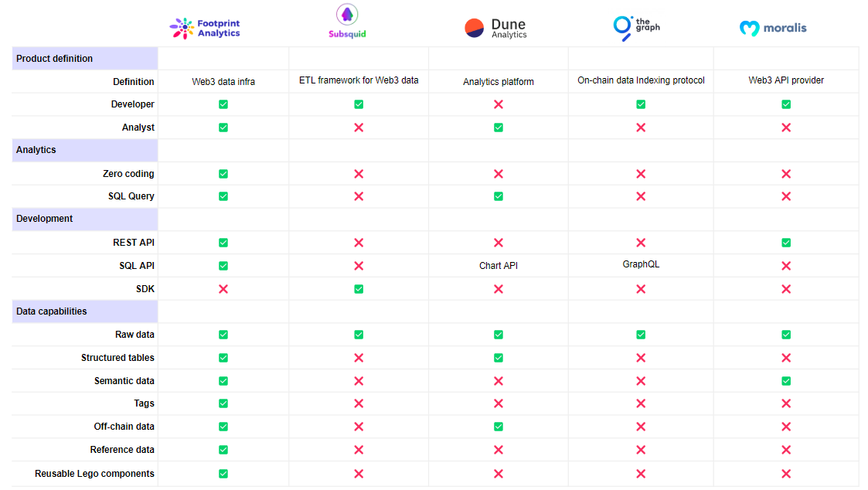
Task: Click 'On-chain data Indexing protocol' cell
Action: [641, 80]
